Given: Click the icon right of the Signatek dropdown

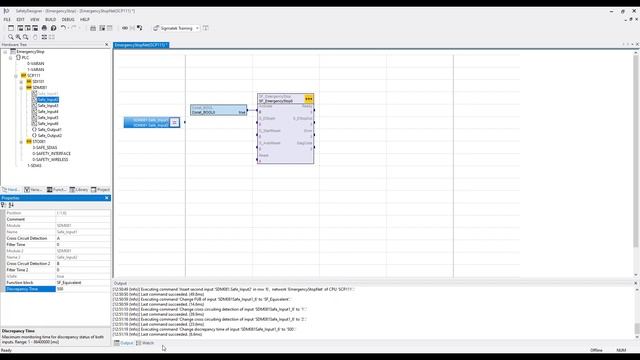Looking at the screenshot, I should coord(205,28).
